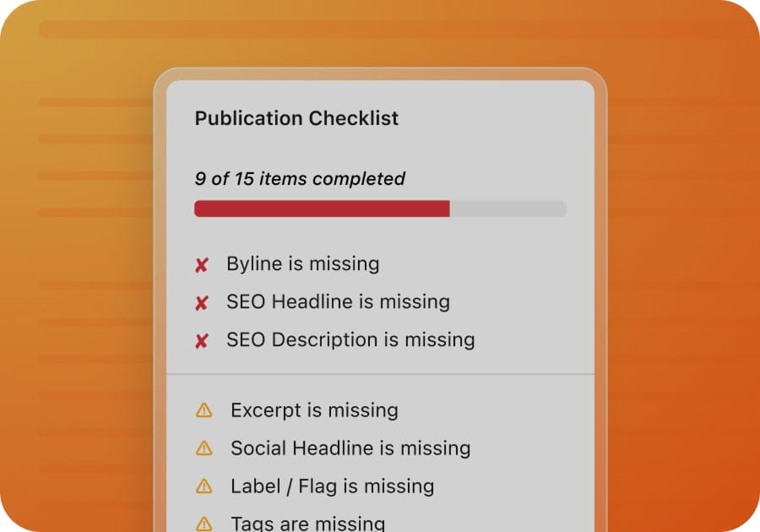The image size is (760, 532).
Task: Click the divider line above Excerpt warning
Action: click(380, 374)
